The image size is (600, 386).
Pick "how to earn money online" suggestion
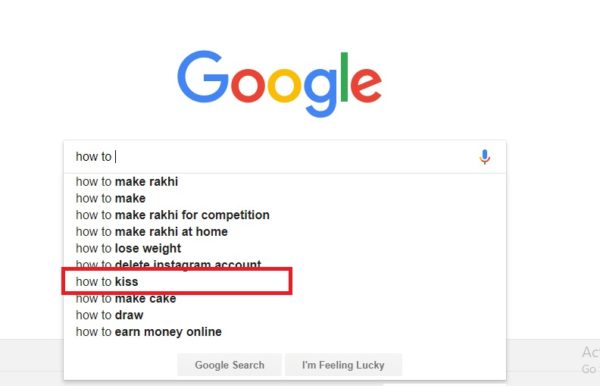click(285, 332)
